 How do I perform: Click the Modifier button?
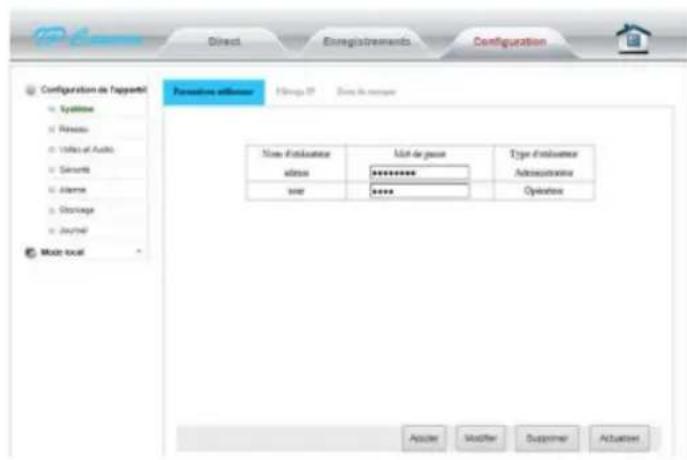point(480,438)
